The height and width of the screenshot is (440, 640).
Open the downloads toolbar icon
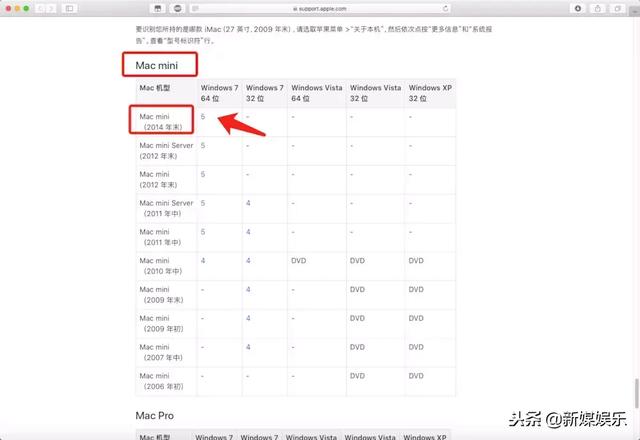click(x=578, y=8)
